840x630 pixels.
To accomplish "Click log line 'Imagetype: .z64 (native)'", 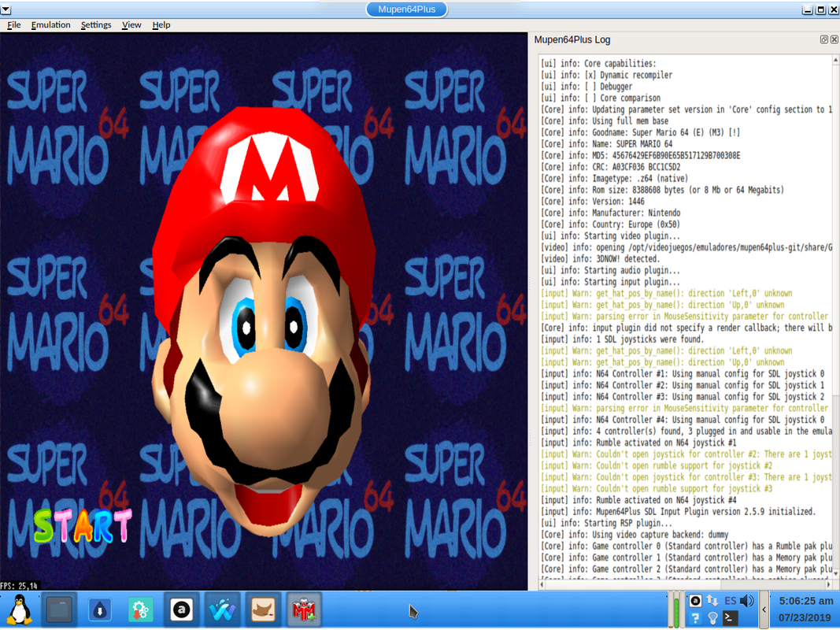I will [614, 179].
